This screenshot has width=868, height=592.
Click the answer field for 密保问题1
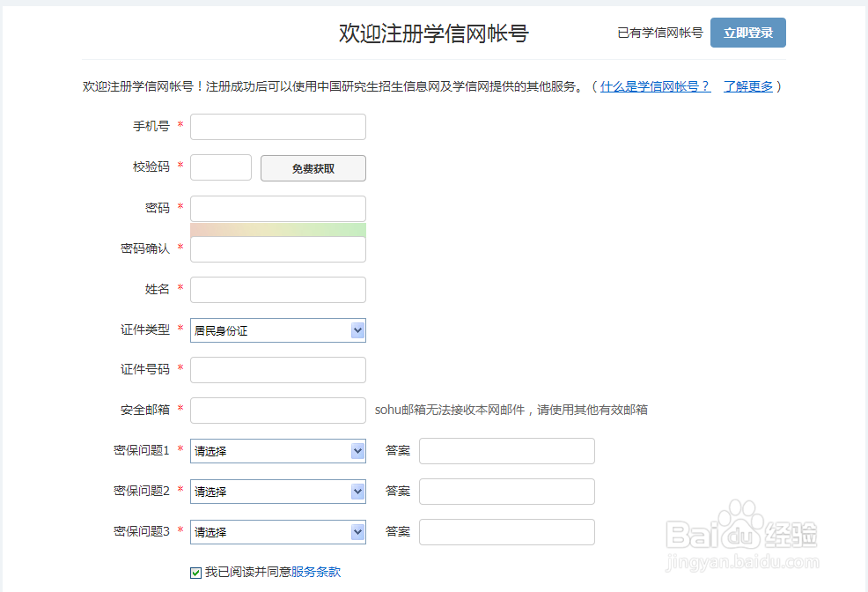coord(506,451)
